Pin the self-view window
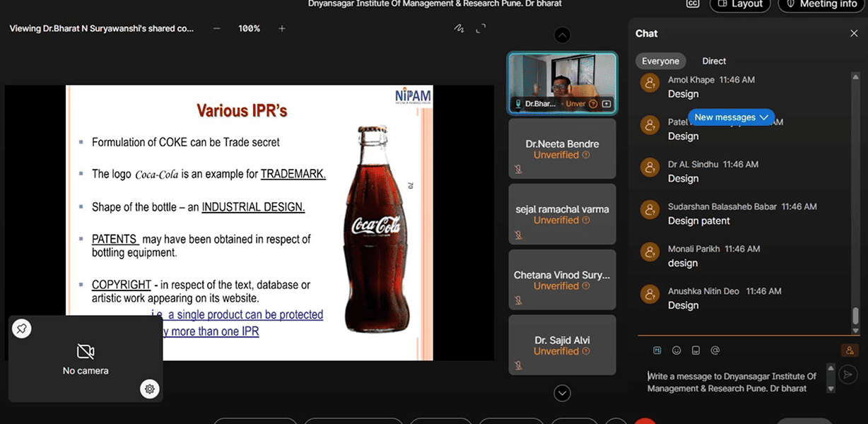This screenshot has width=868, height=424. pos(22,329)
